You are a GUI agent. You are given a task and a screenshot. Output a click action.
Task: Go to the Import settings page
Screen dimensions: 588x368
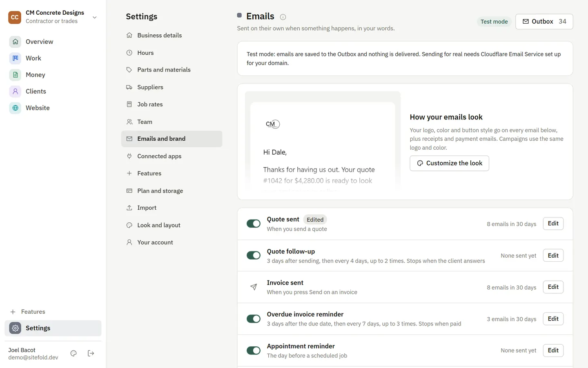(171, 208)
